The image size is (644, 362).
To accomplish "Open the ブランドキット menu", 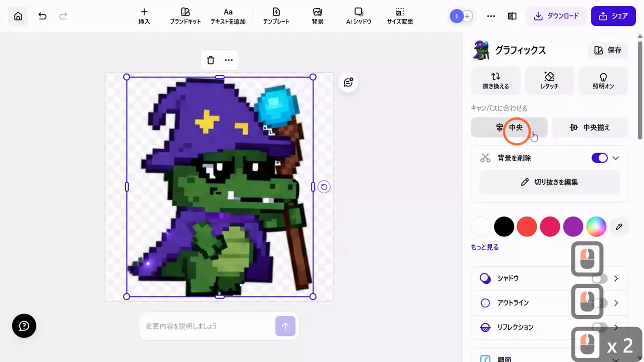I will [185, 16].
